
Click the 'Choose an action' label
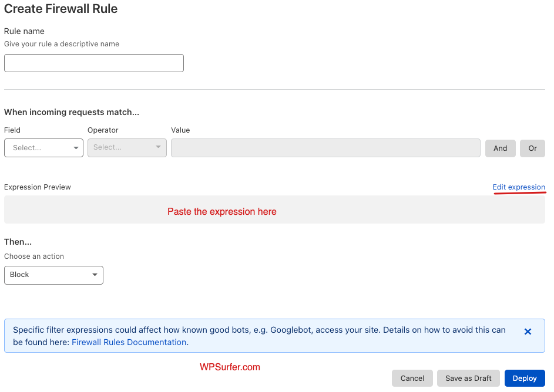pos(34,256)
